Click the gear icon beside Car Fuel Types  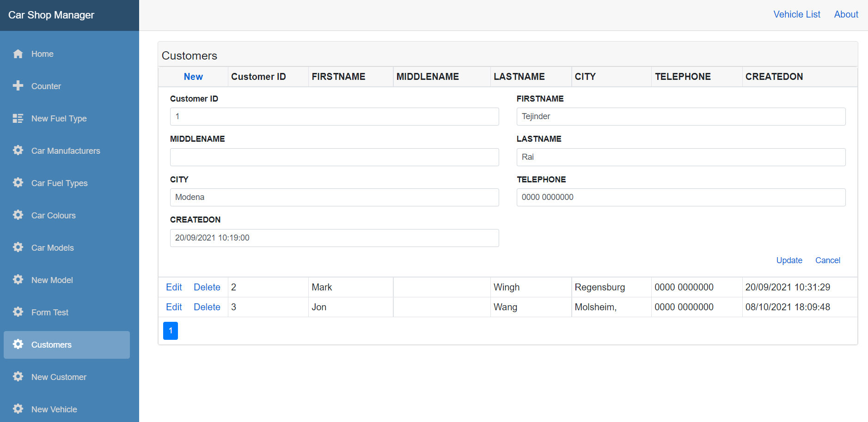18,183
